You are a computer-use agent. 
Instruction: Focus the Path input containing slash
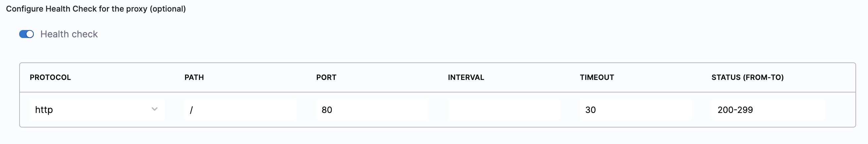[240, 110]
